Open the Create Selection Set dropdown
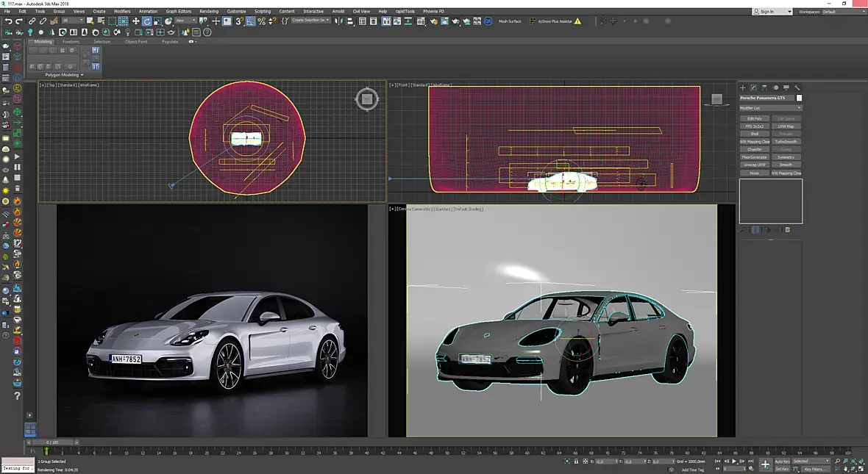This screenshot has height=474, width=868. click(310, 21)
